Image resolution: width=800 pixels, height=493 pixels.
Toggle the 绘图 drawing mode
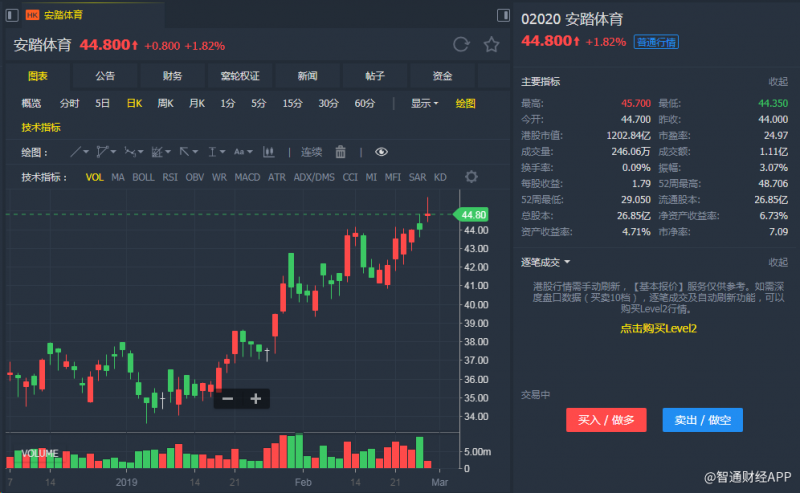pyautogui.click(x=465, y=103)
